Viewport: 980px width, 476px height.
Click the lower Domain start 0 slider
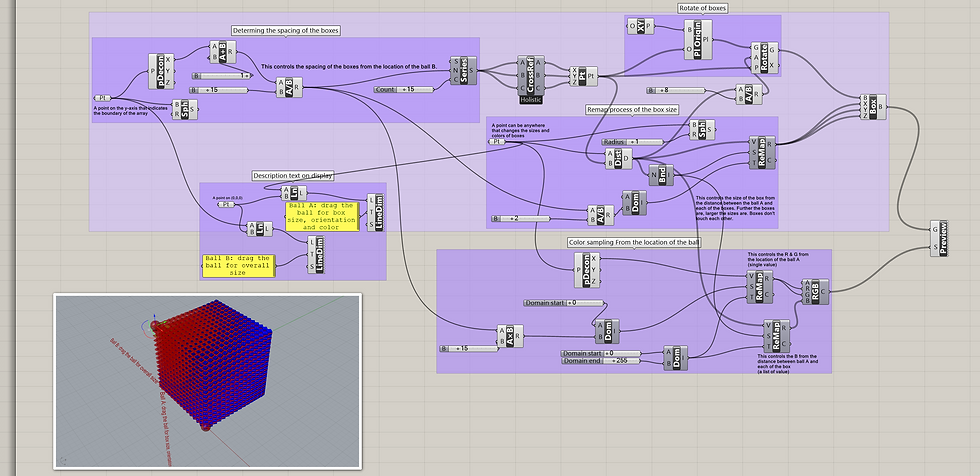(601, 353)
